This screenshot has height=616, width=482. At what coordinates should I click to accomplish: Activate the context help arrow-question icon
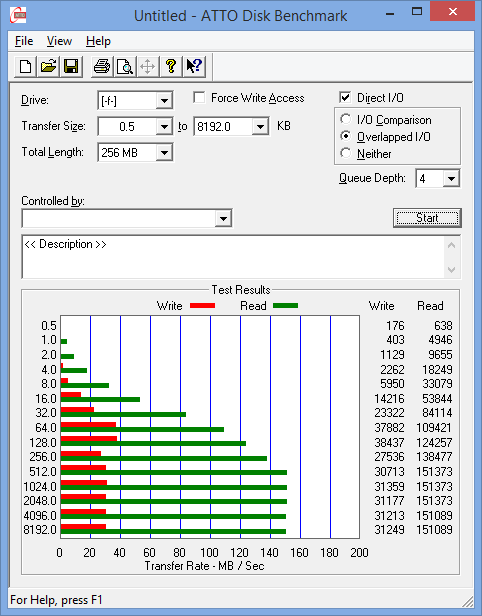pyautogui.click(x=194, y=66)
